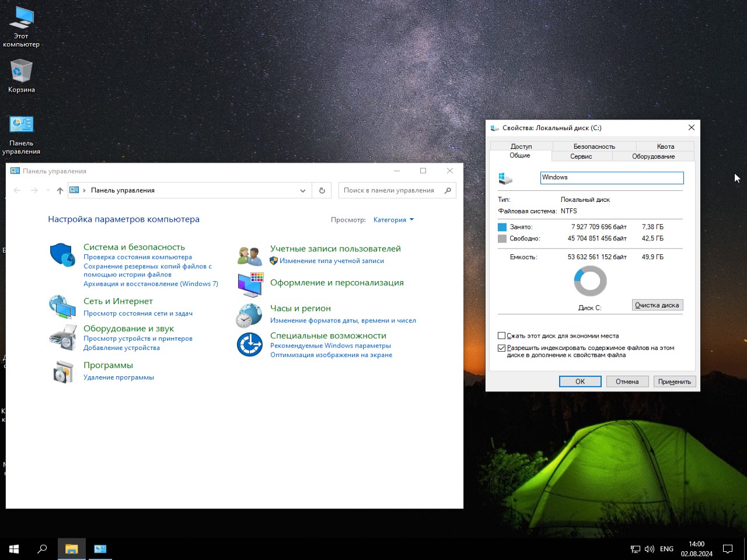Image resolution: width=747 pixels, height=560 pixels.
Task: Click the 'Удаление программы' link
Action: [118, 377]
